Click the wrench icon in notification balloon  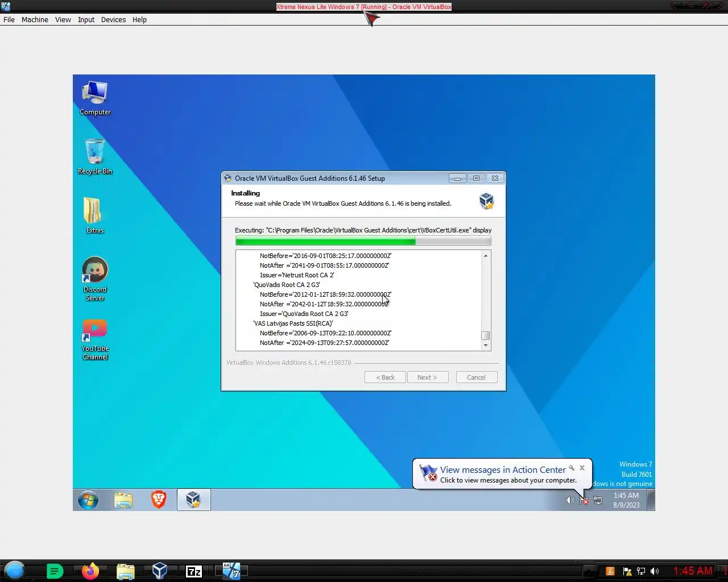point(572,468)
